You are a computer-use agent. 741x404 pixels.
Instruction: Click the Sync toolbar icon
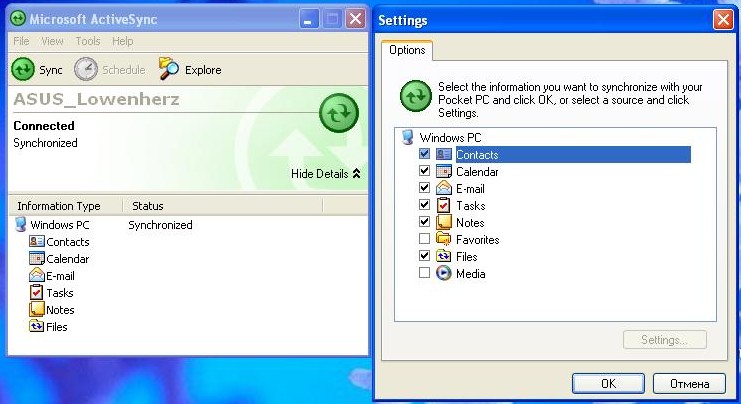23,69
